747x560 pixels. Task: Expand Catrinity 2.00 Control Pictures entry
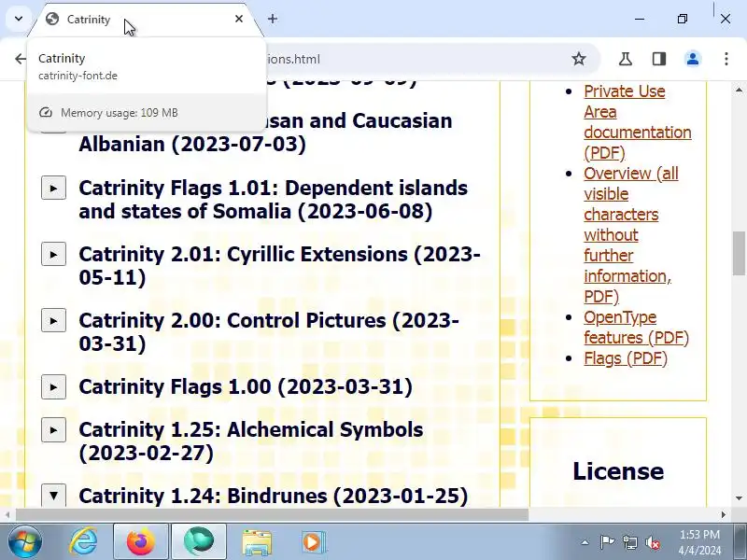(53, 320)
